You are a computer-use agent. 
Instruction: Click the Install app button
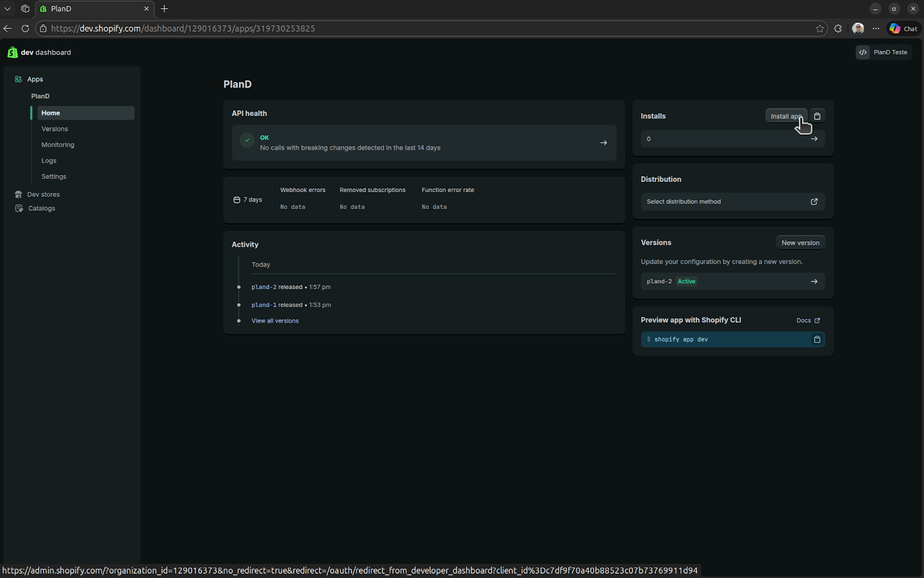[x=786, y=116]
